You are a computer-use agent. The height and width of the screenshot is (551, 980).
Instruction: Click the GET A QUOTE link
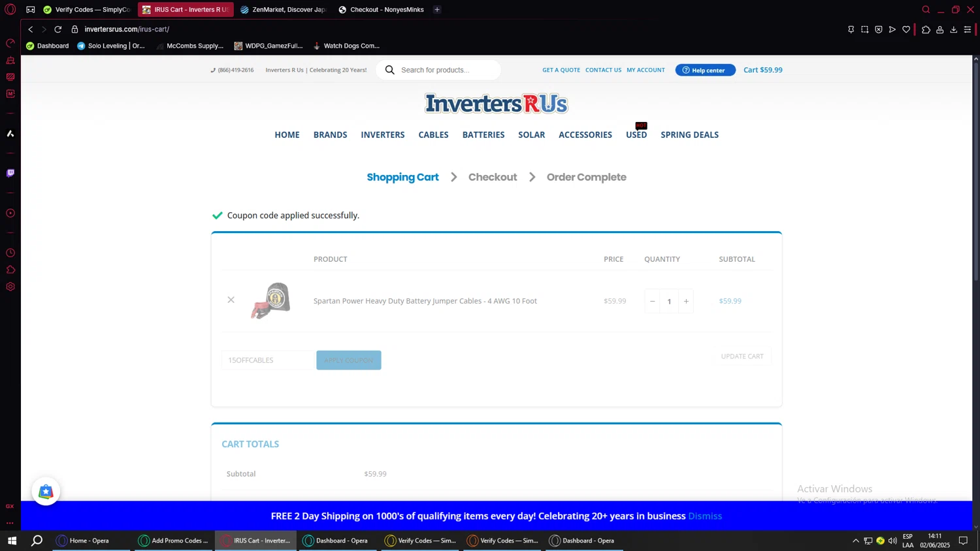(x=561, y=70)
